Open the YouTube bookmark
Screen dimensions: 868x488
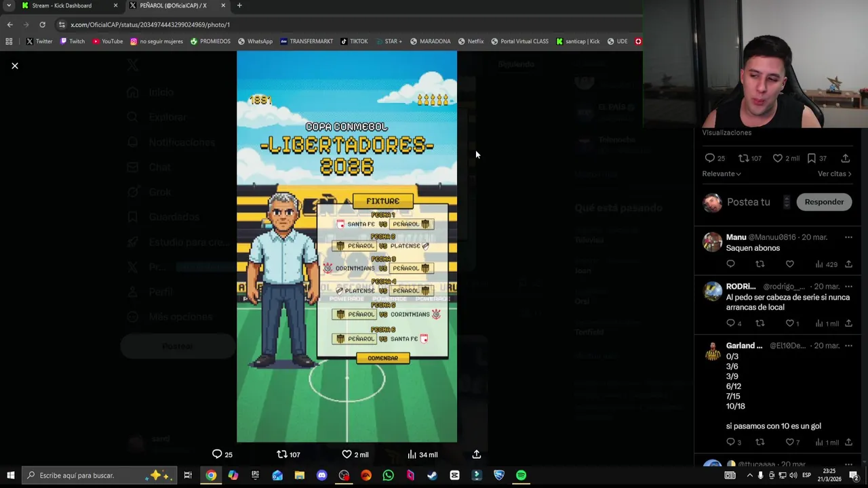coord(108,41)
